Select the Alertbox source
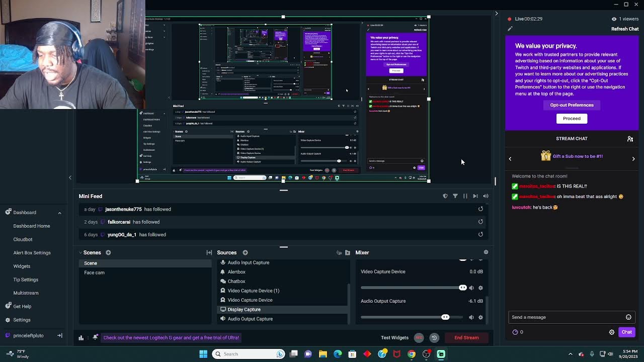644x362 pixels. click(x=282, y=272)
